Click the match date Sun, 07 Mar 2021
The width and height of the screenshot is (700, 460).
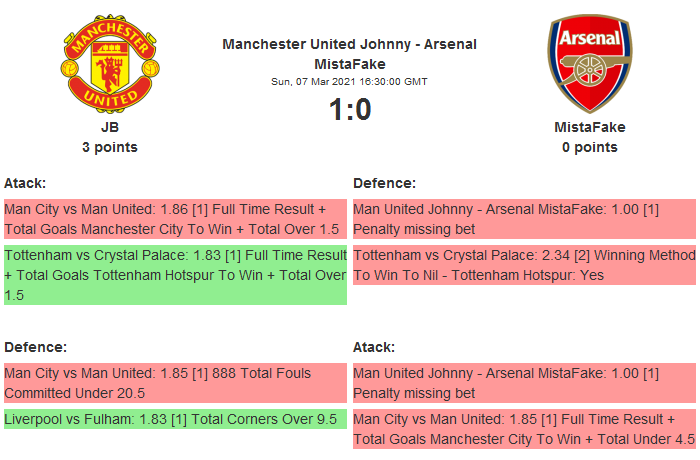(350, 81)
